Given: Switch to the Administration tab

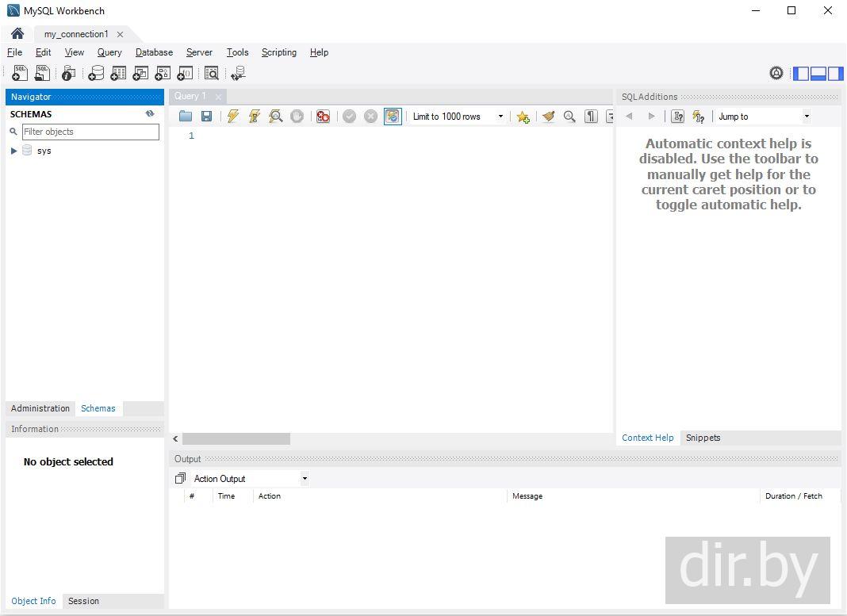Looking at the screenshot, I should (40, 408).
